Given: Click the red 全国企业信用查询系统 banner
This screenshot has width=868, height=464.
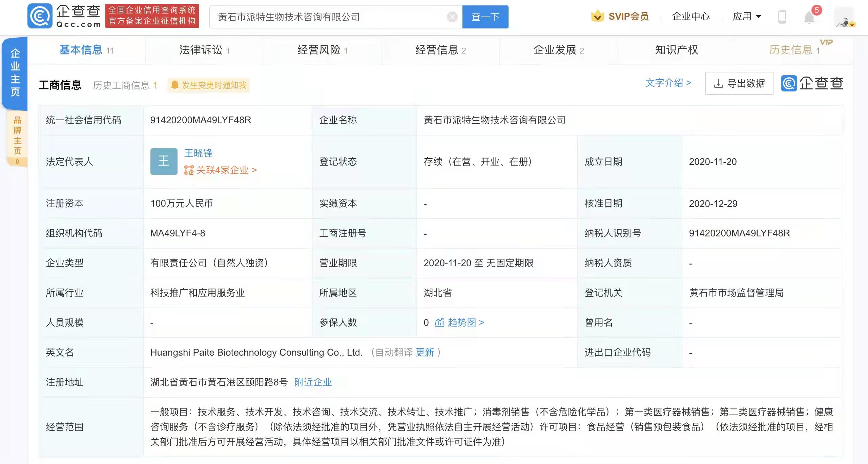Looking at the screenshot, I should (152, 16).
